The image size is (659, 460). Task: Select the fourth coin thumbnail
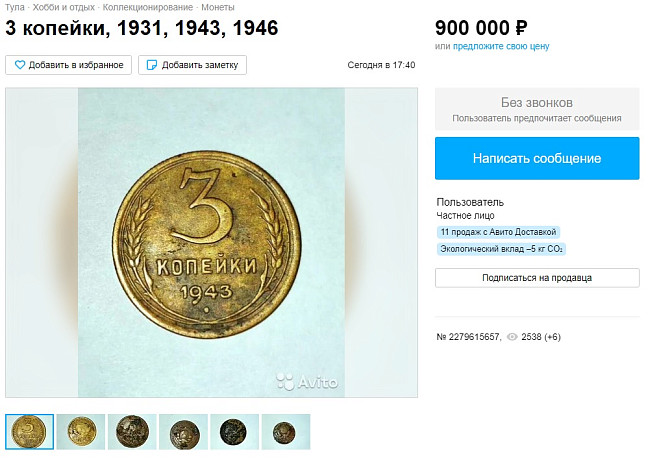click(x=183, y=431)
